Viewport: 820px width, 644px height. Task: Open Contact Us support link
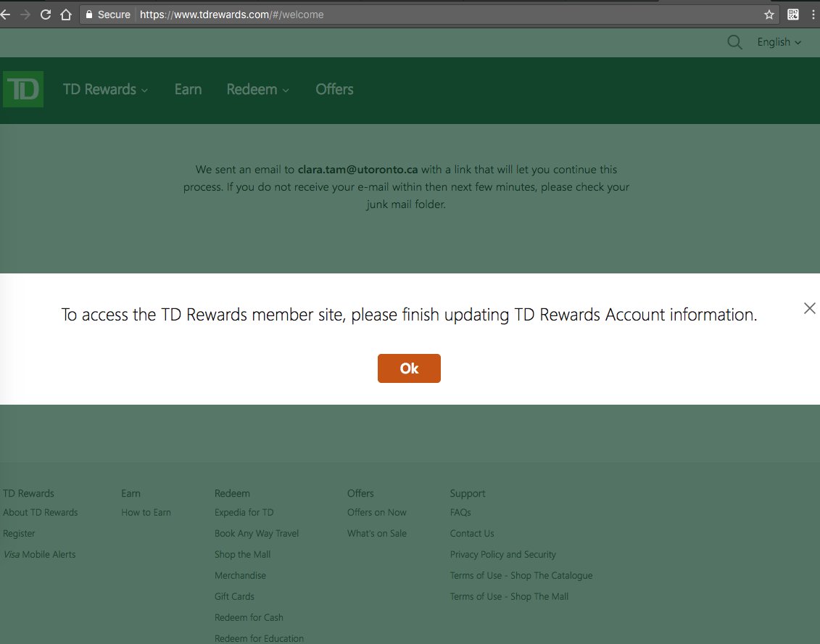click(472, 534)
